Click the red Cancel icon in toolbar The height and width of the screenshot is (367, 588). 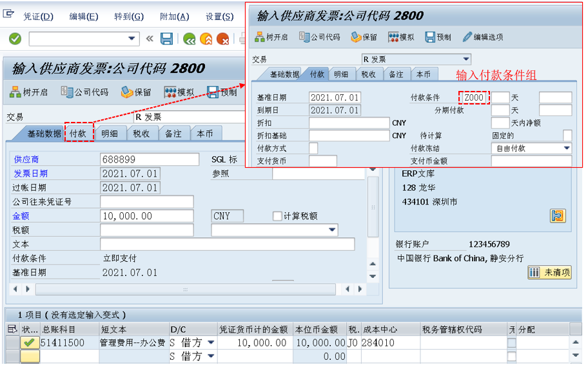[222, 39]
